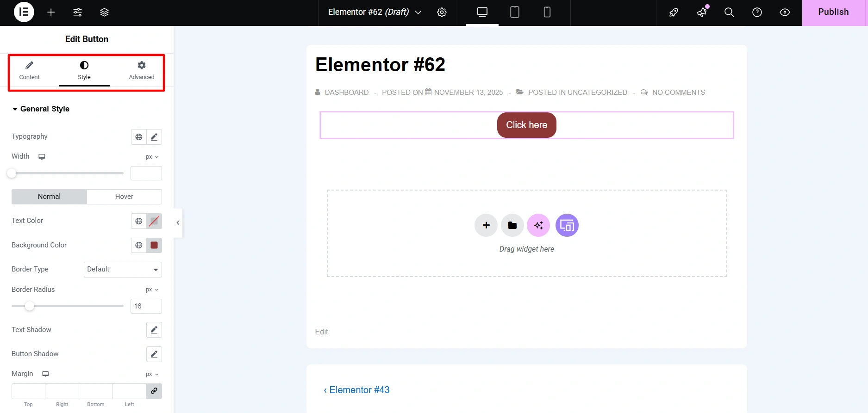This screenshot has height=413, width=868.
Task: Click the DASHBOARD author link
Action: (347, 92)
